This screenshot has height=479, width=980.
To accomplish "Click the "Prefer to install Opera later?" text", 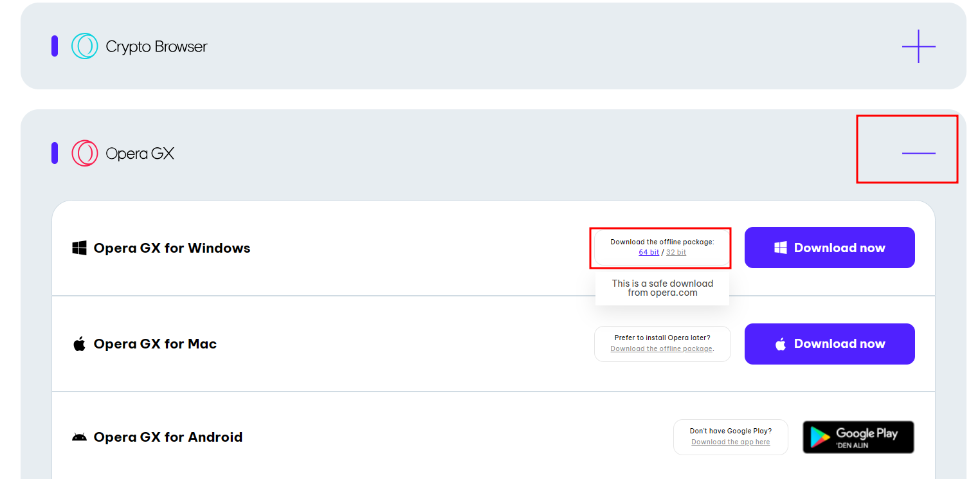I will click(x=662, y=338).
